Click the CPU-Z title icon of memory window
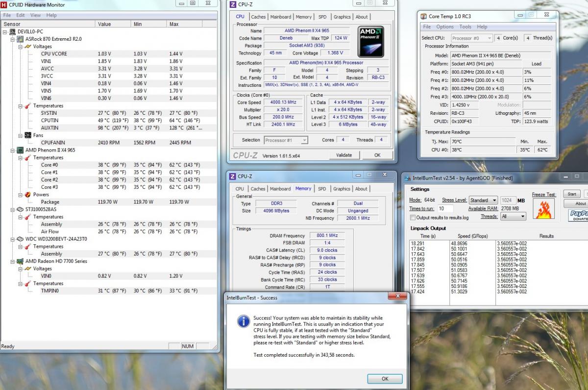The height and width of the screenshot is (390, 588). [233, 176]
